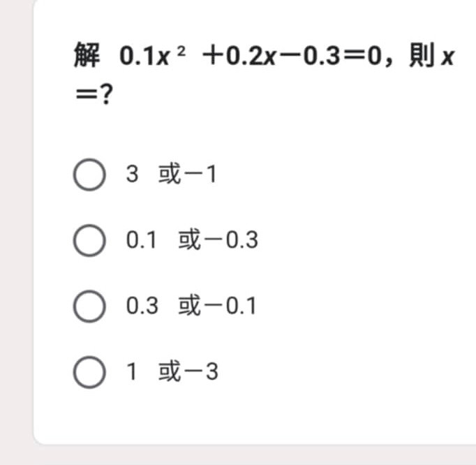Viewport: 476px width, 465px height.
Task: Click the answer label text '3 或－1'
Action: pyautogui.click(x=172, y=174)
